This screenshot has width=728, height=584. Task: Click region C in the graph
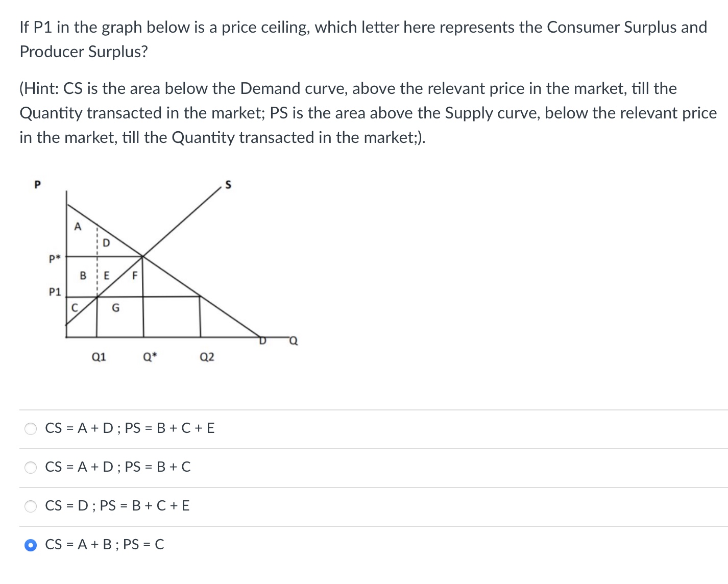click(x=75, y=307)
